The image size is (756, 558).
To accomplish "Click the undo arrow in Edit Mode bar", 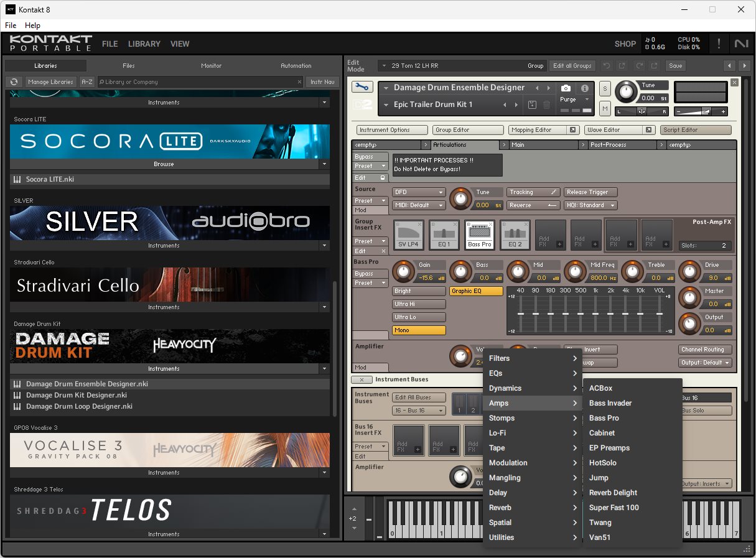I will pos(606,65).
